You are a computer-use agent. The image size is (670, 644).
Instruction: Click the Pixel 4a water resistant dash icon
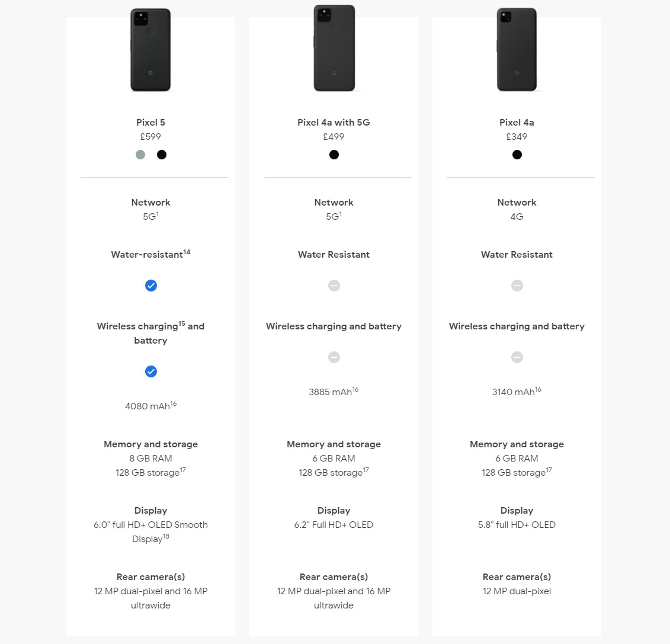pos(517,286)
